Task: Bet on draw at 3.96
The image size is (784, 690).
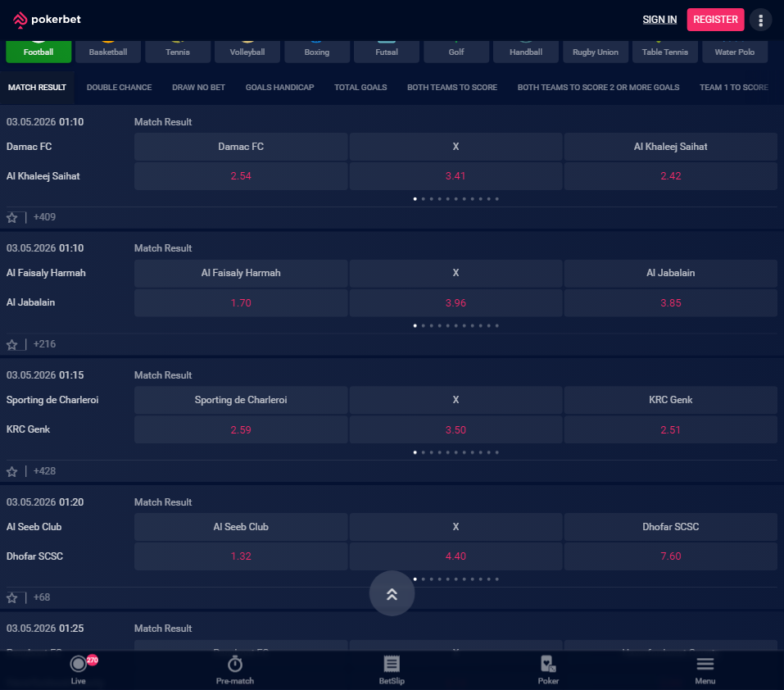Action: [455, 303]
